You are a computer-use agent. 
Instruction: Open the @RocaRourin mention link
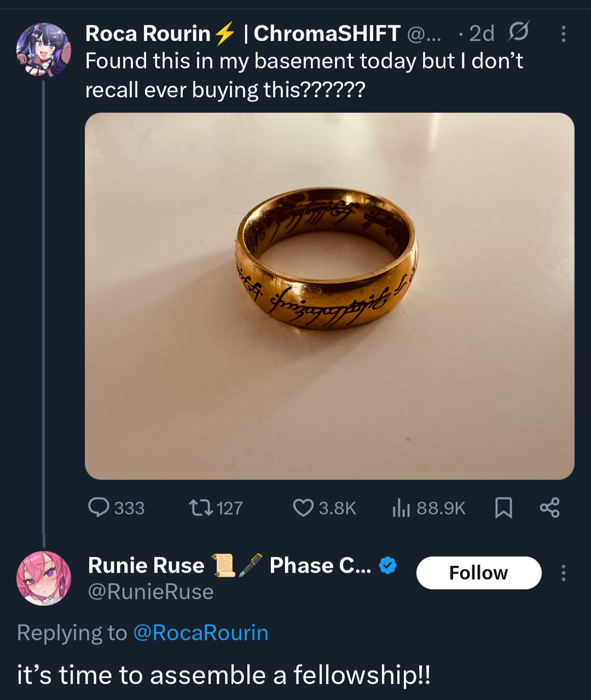tap(201, 633)
